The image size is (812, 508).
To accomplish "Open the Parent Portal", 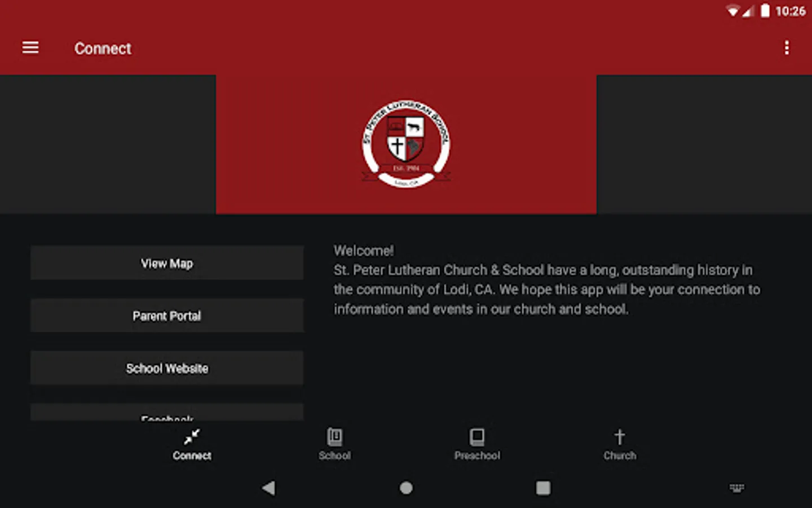I will pyautogui.click(x=167, y=316).
